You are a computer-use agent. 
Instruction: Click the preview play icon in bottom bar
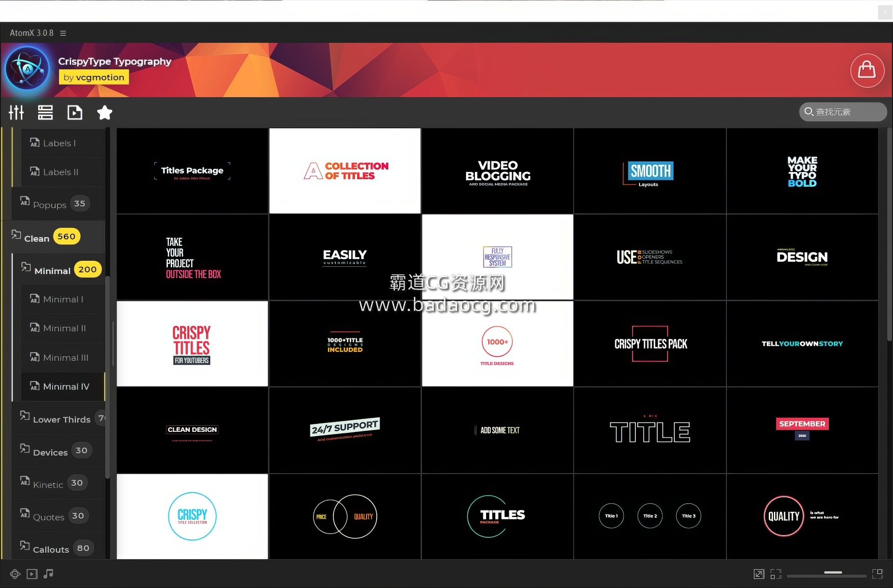tap(32, 574)
